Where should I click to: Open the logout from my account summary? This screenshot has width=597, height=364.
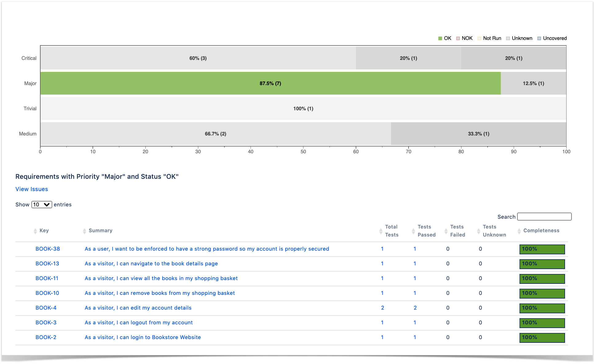pyautogui.click(x=139, y=323)
